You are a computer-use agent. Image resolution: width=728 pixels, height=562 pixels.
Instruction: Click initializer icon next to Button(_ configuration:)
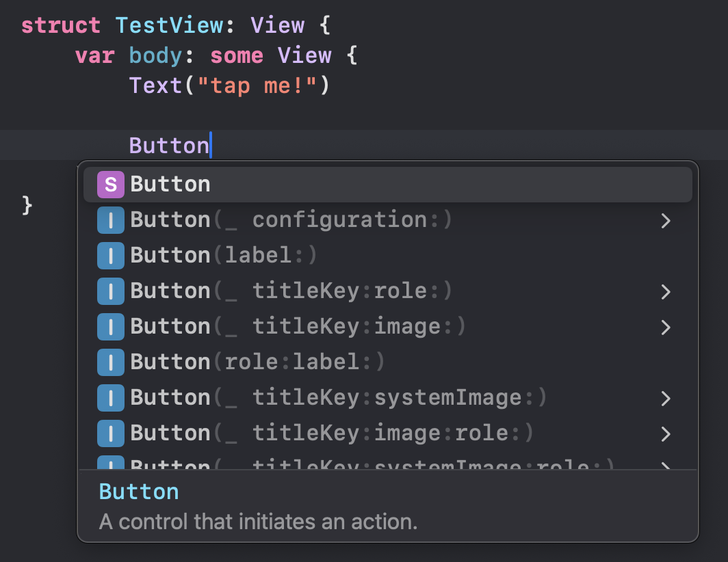pyautogui.click(x=110, y=220)
